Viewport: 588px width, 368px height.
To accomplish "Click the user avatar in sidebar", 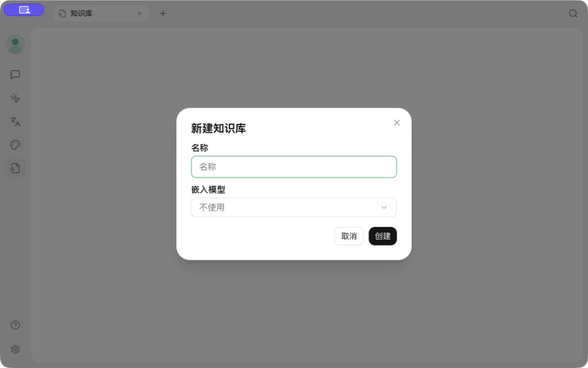I will [x=15, y=44].
